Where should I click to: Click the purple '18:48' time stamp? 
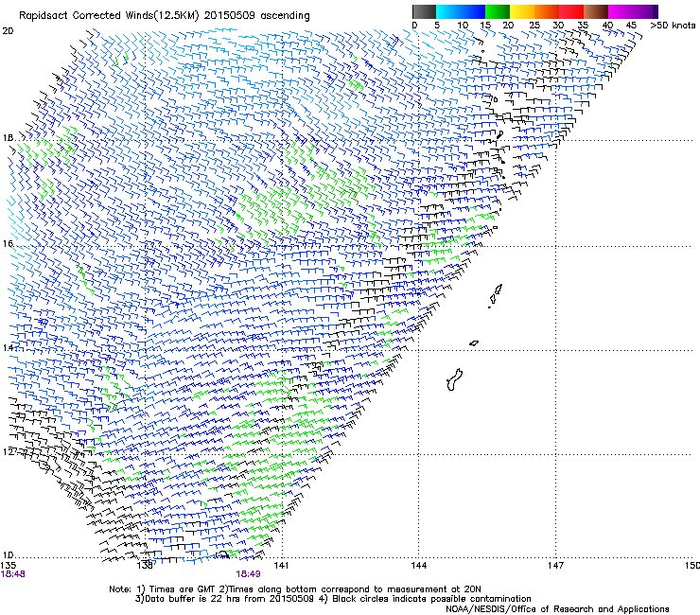[13, 574]
